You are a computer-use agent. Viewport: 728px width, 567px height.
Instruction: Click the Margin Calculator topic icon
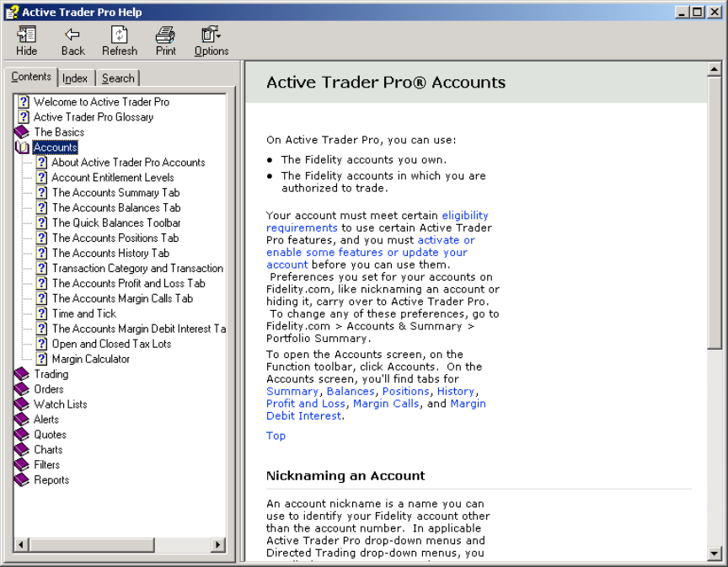42,359
